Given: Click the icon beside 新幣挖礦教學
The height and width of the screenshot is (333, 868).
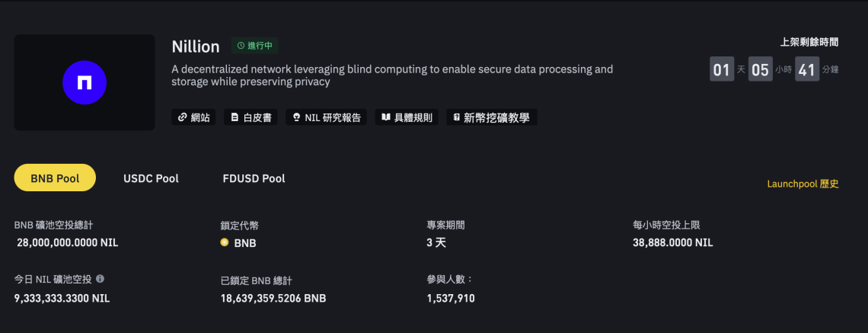Looking at the screenshot, I should [456, 117].
